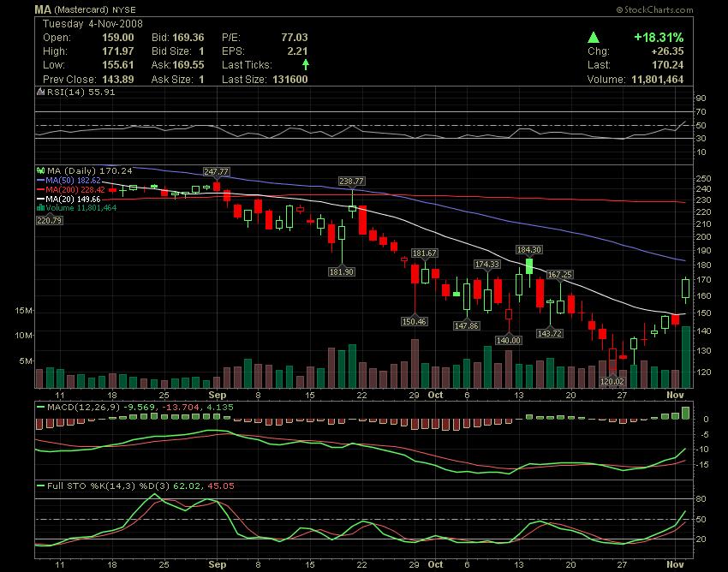Viewport: 728px width, 572px height.
Task: Click the candlestick icon beside MA (Daily)
Action: (40, 171)
